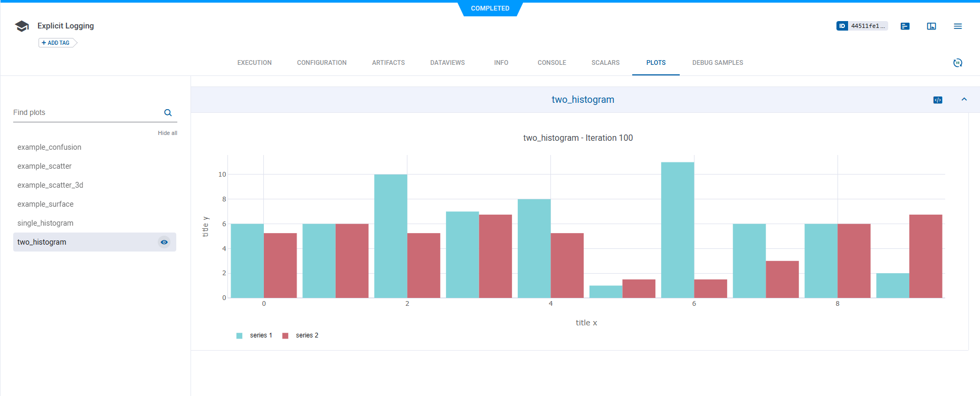Click the Hide all link
The image size is (980, 396).
tap(167, 133)
